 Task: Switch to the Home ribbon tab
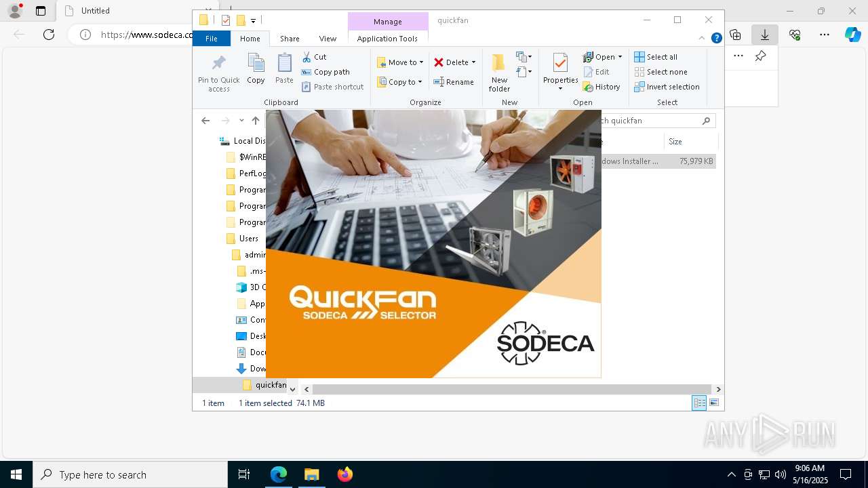coord(250,39)
